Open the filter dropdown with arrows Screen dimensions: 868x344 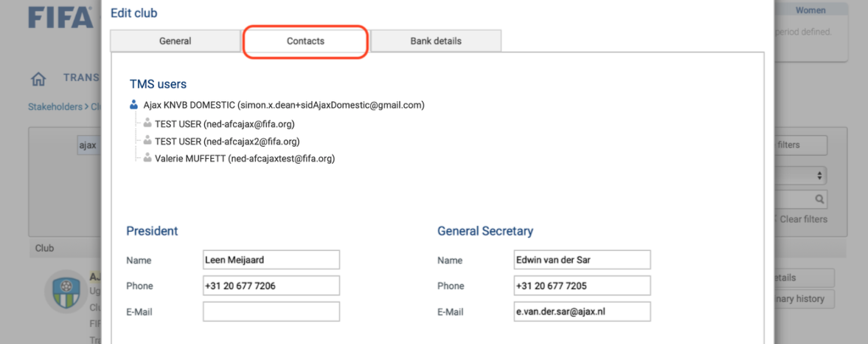pos(799,176)
